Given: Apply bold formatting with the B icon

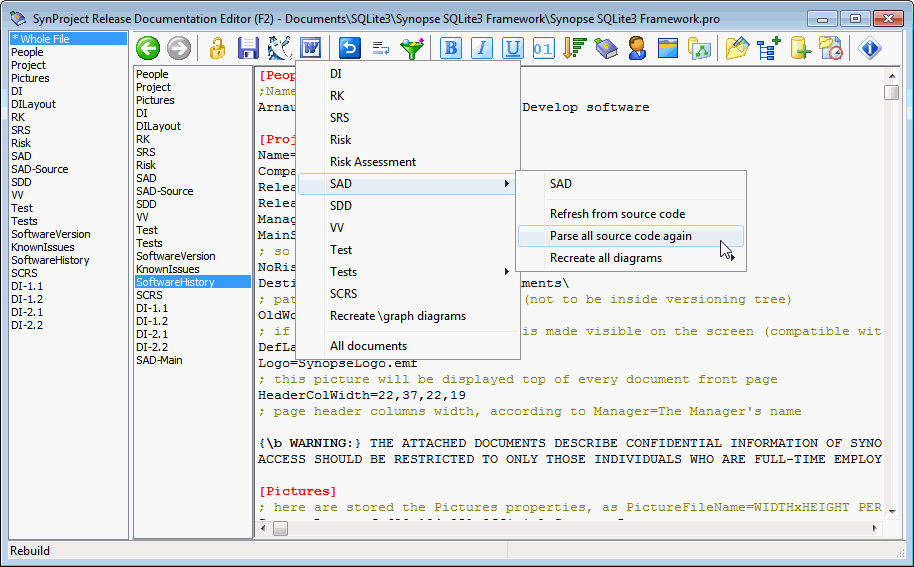Looking at the screenshot, I should [450, 48].
